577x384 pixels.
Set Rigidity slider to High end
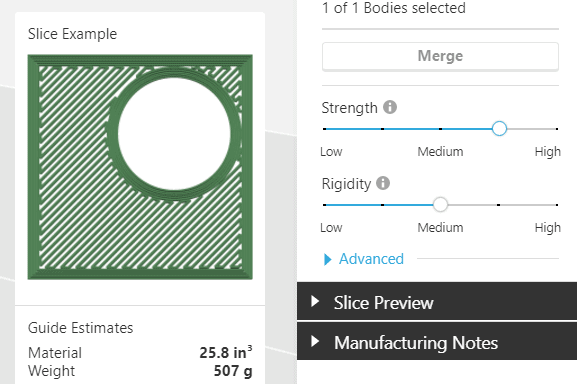click(557, 205)
